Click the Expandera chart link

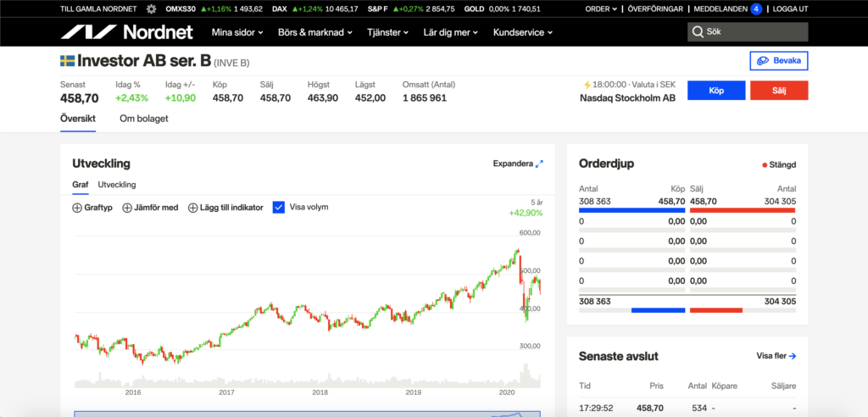point(518,164)
